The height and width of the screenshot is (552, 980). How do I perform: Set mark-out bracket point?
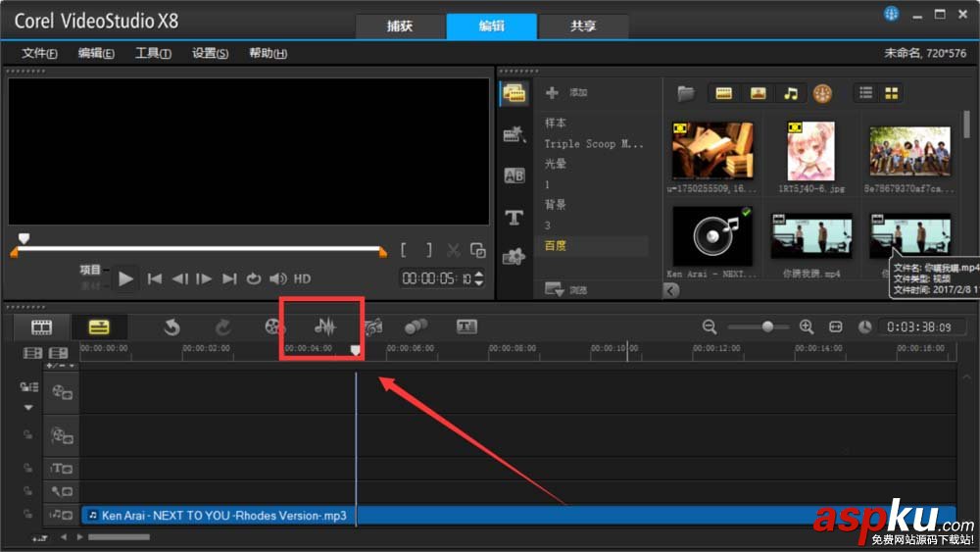point(429,251)
